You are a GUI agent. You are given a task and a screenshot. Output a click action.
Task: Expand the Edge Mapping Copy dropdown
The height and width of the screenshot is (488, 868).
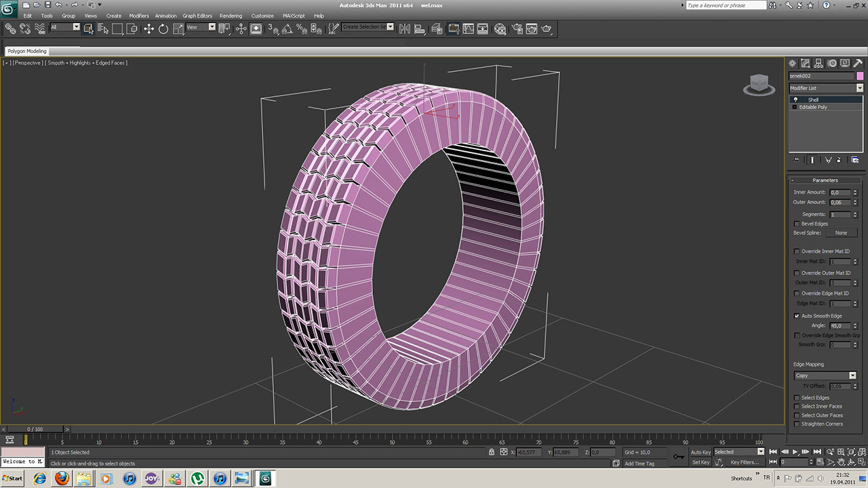tap(852, 375)
